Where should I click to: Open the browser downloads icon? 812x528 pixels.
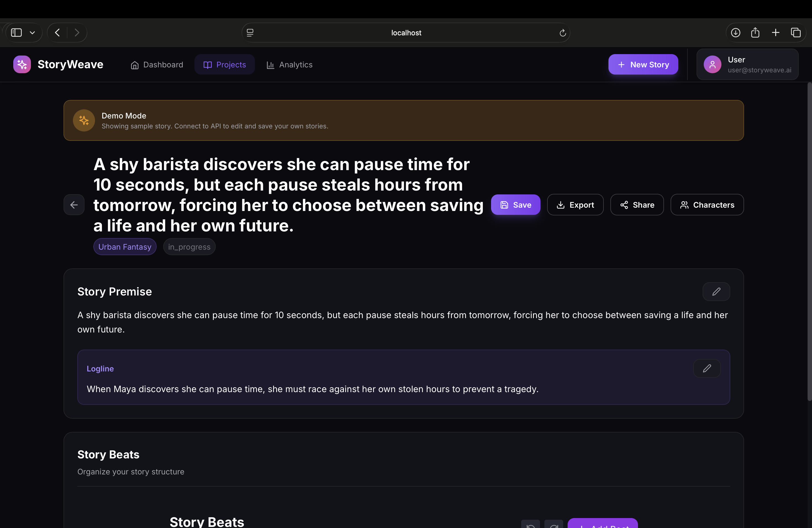(x=735, y=33)
